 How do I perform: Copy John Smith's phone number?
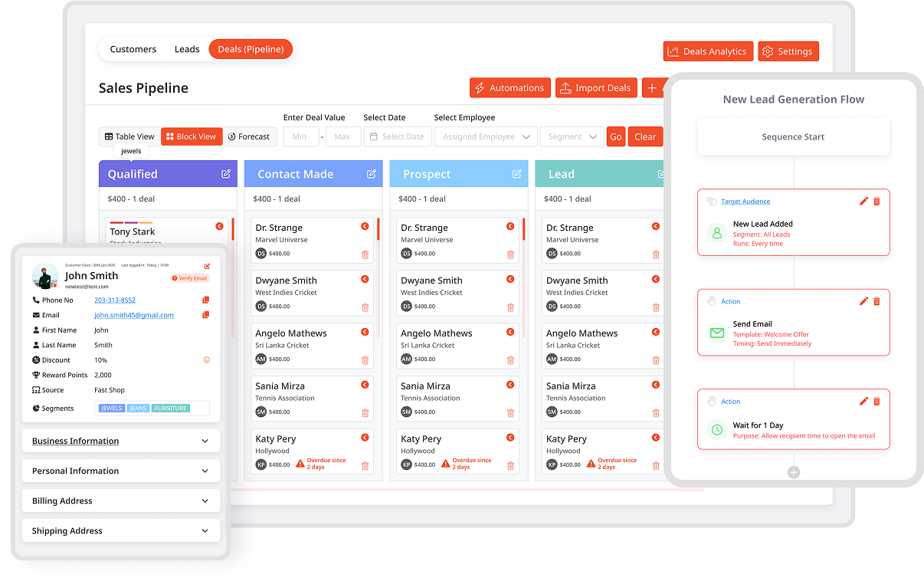pyautogui.click(x=205, y=300)
